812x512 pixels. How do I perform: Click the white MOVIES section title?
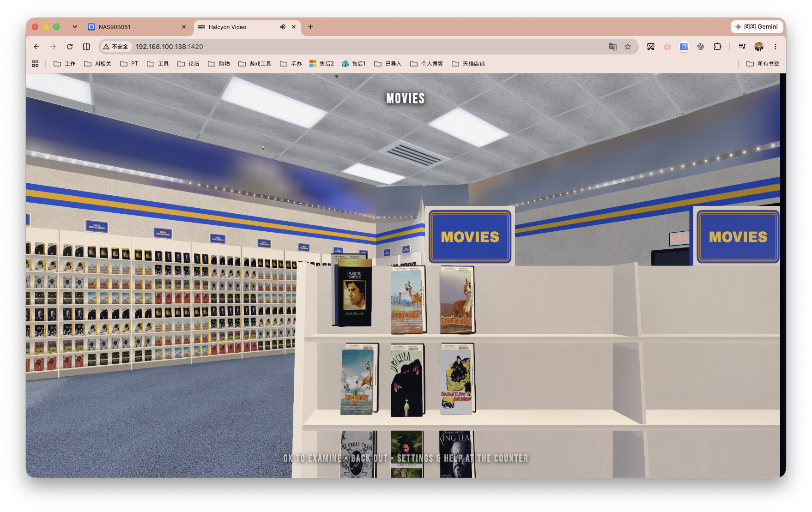click(406, 98)
